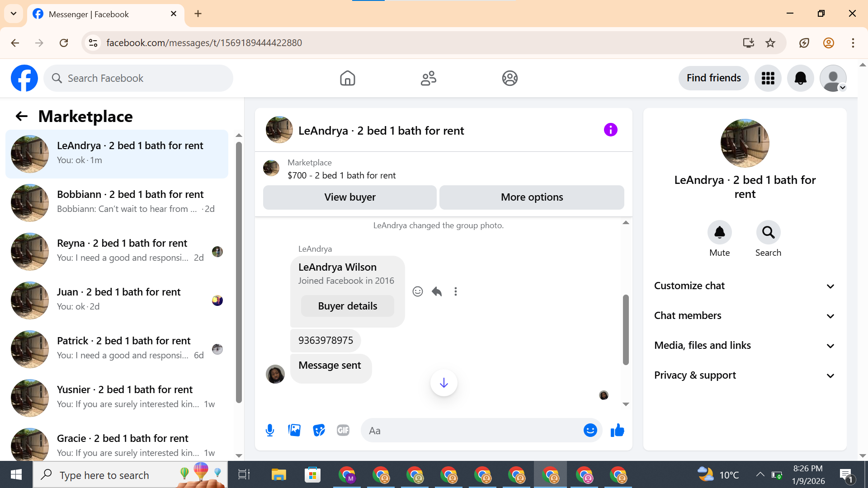868x488 pixels.
Task: Open Facebook notifications bell
Action: click(800, 78)
